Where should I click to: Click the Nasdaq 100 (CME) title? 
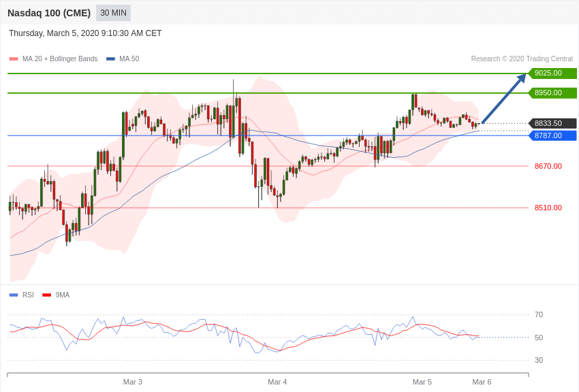[x=49, y=13]
